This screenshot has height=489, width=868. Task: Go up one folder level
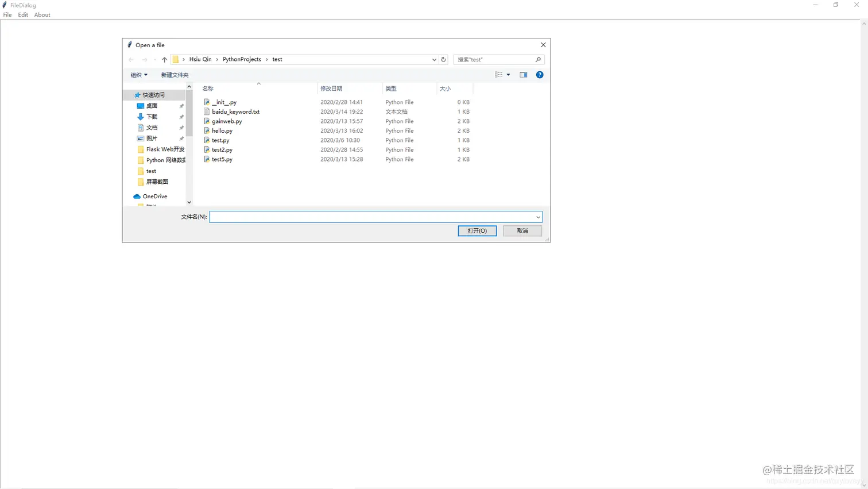tap(164, 60)
